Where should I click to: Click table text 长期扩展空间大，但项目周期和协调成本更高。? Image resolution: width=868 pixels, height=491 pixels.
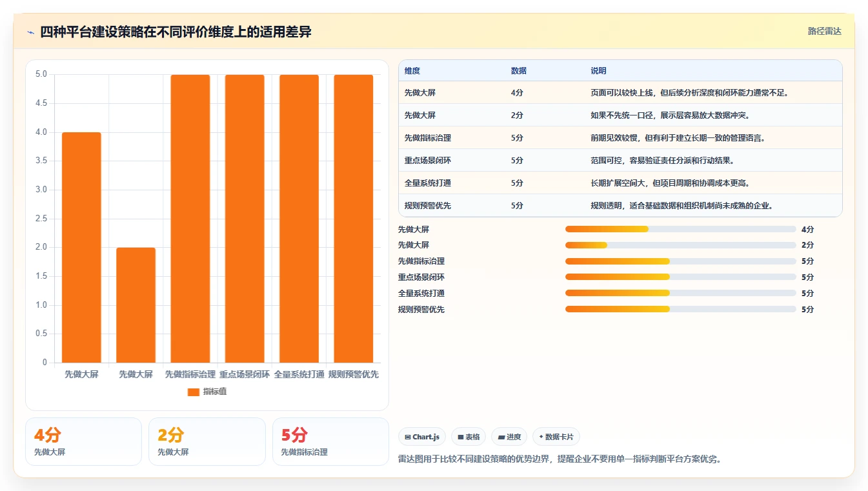point(670,183)
